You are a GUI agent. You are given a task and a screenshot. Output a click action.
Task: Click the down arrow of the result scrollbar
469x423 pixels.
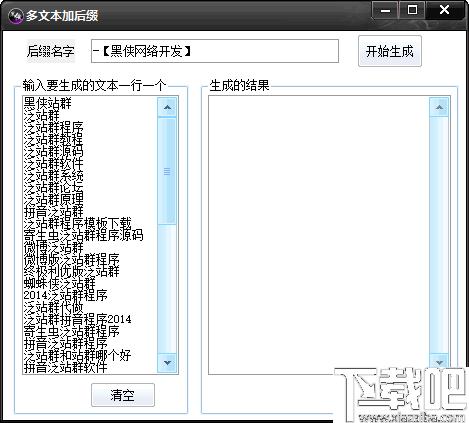[x=439, y=362]
